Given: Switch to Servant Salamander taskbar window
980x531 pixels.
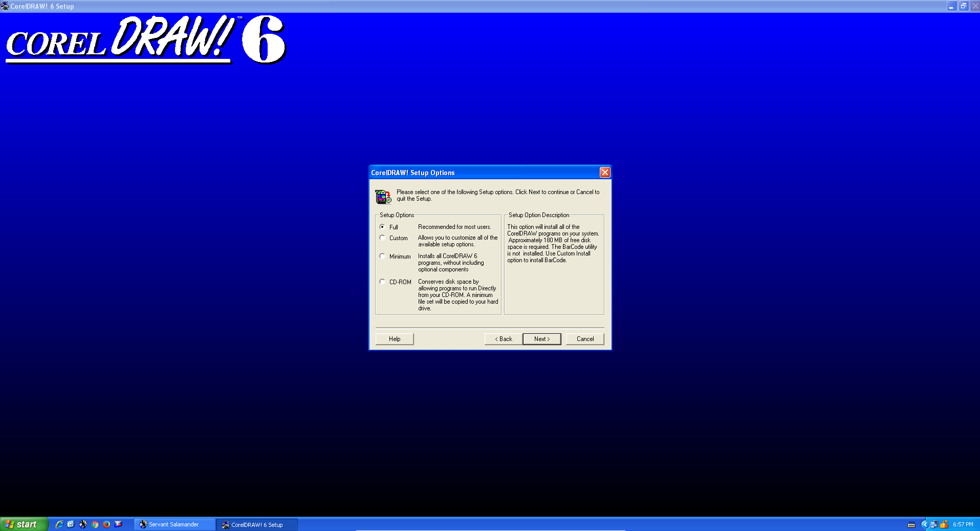Looking at the screenshot, I should coord(174,524).
